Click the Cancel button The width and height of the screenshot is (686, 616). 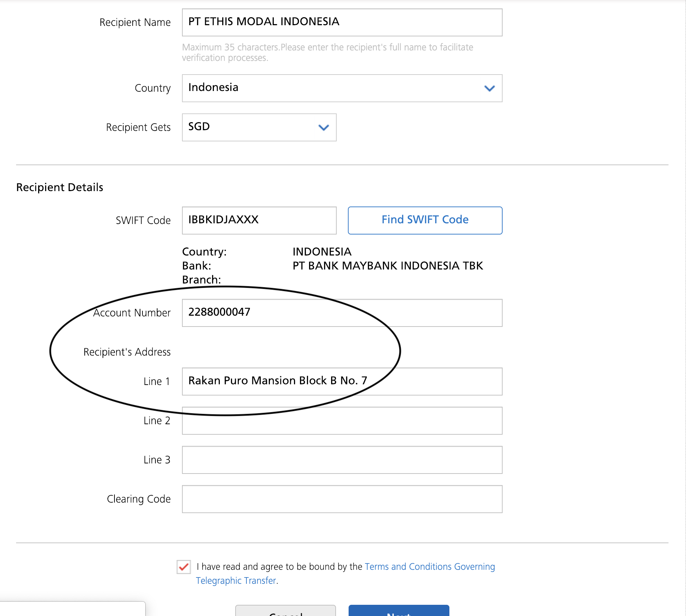286,611
